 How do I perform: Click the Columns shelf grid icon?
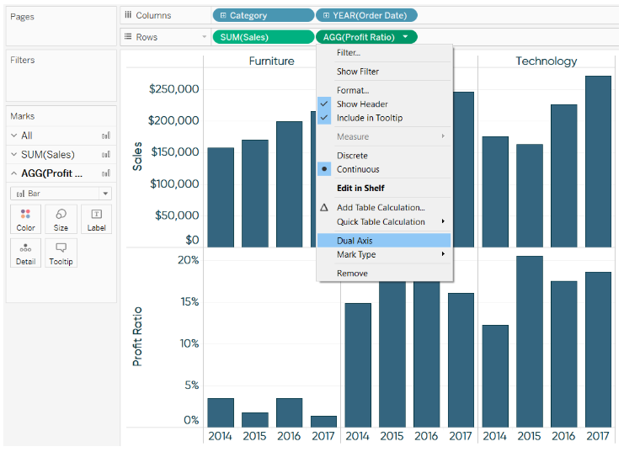click(x=128, y=15)
